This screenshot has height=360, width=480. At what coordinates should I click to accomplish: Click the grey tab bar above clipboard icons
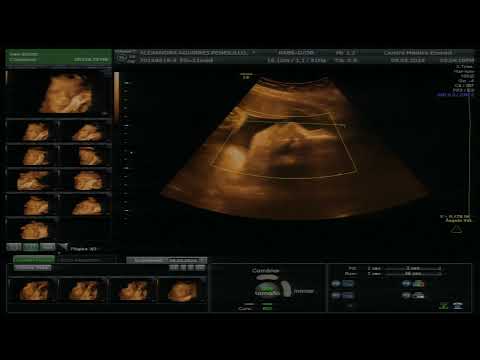[x=167, y=260]
